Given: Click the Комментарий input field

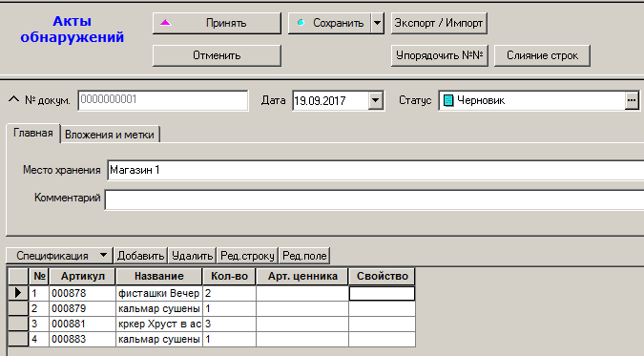Looking at the screenshot, I should click(374, 199).
